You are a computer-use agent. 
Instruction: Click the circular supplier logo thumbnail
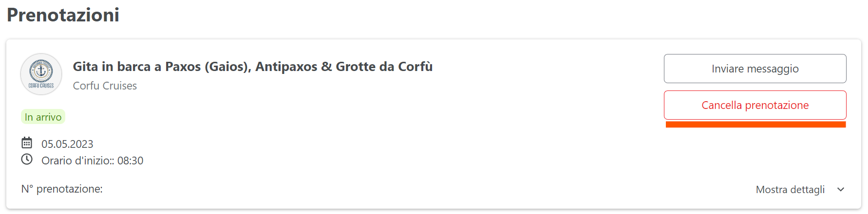[41, 74]
